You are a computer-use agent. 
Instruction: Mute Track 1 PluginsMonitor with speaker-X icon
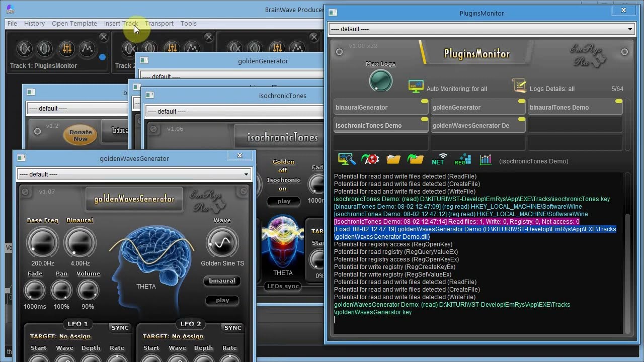[x=25, y=48]
